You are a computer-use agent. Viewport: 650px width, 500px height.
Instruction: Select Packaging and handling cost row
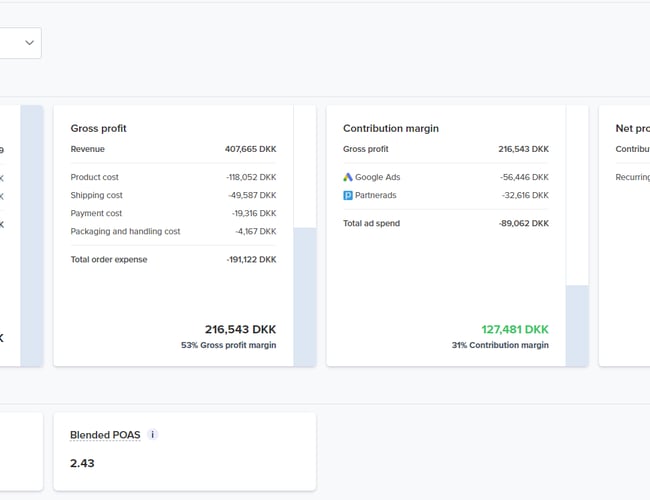point(125,231)
